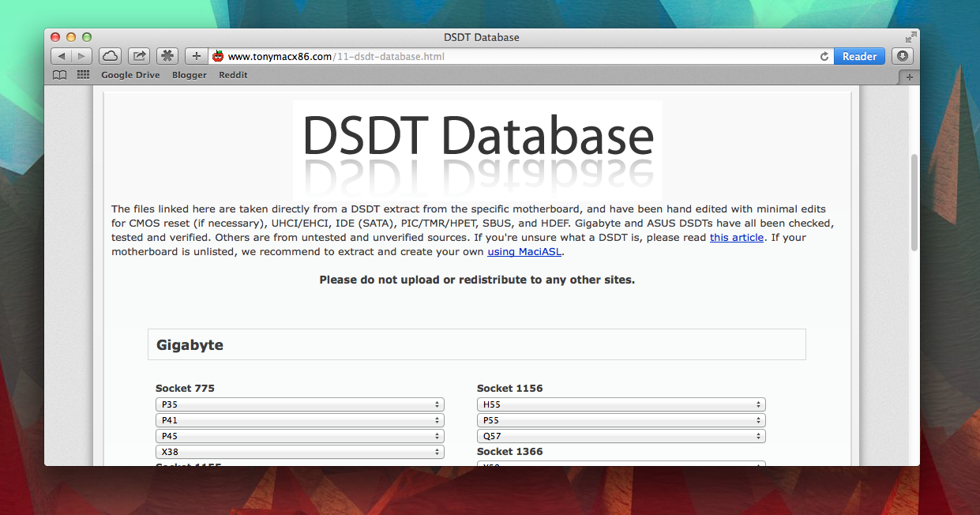
Task: Expand the P41 dropdown
Action: pos(300,420)
